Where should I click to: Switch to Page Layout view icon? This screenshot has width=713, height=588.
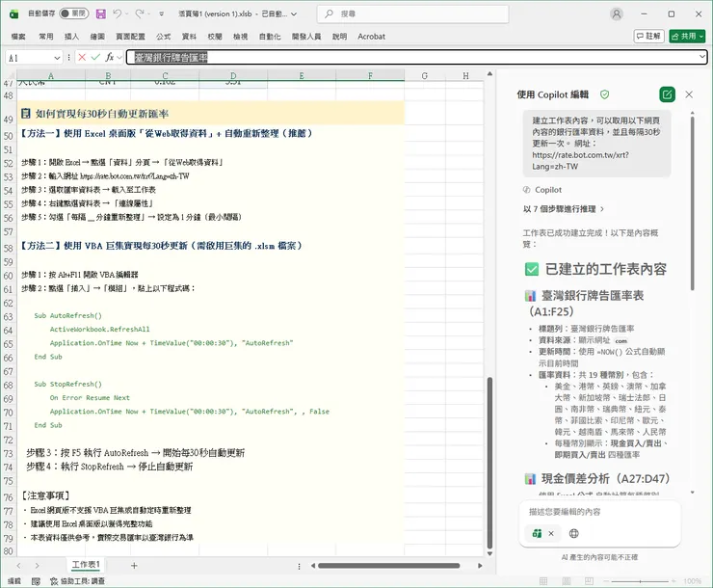[x=567, y=581]
